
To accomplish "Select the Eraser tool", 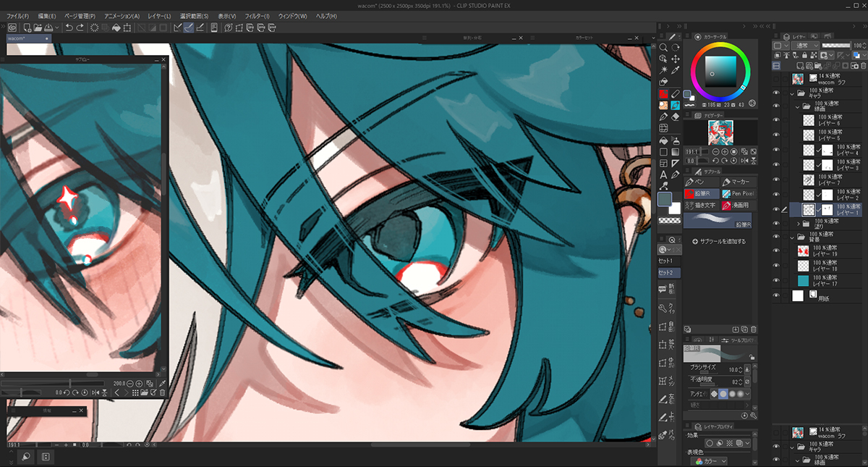I will pyautogui.click(x=676, y=117).
